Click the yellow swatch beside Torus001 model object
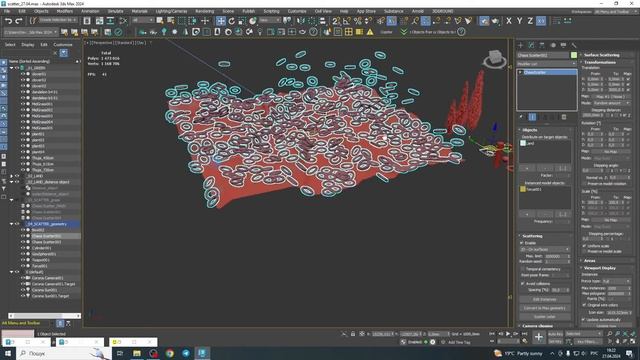 click(x=523, y=189)
